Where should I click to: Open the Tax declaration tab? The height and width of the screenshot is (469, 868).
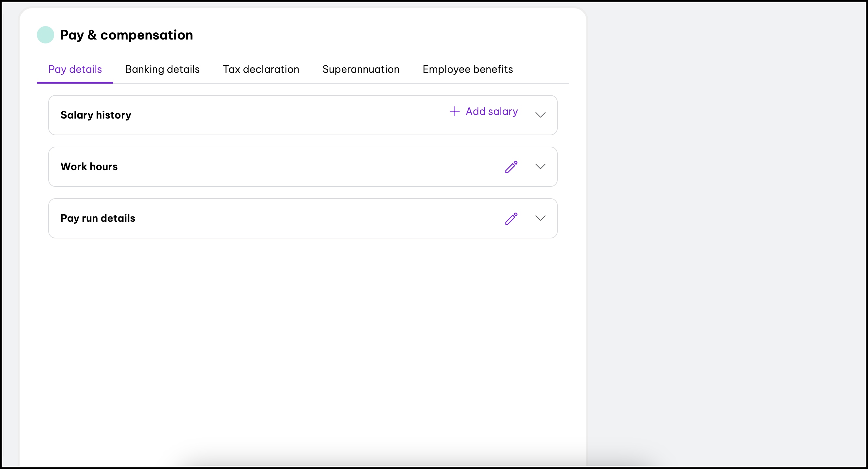click(261, 69)
